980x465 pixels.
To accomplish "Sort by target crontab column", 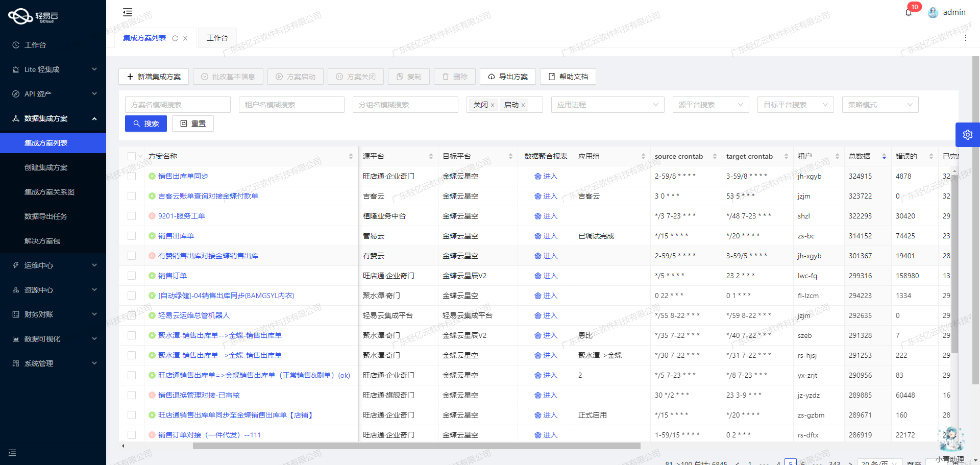I will (786, 156).
